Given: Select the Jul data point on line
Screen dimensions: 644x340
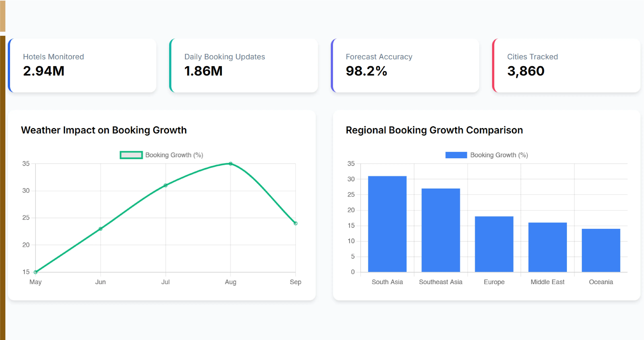Looking at the screenshot, I should [x=166, y=185].
